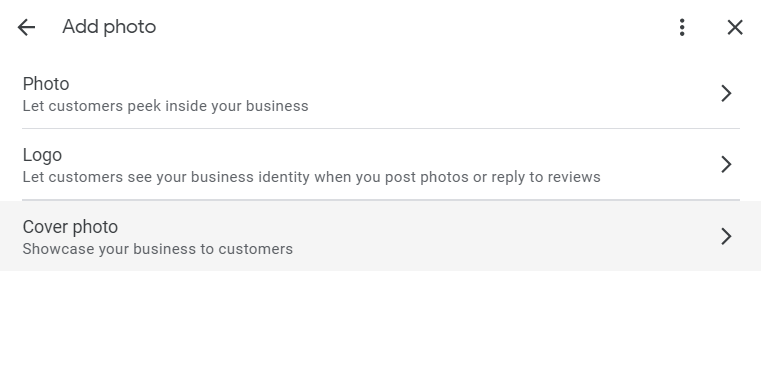Pick the Cover photo option title
Viewport: 761px width, 386px height.
coord(70,227)
